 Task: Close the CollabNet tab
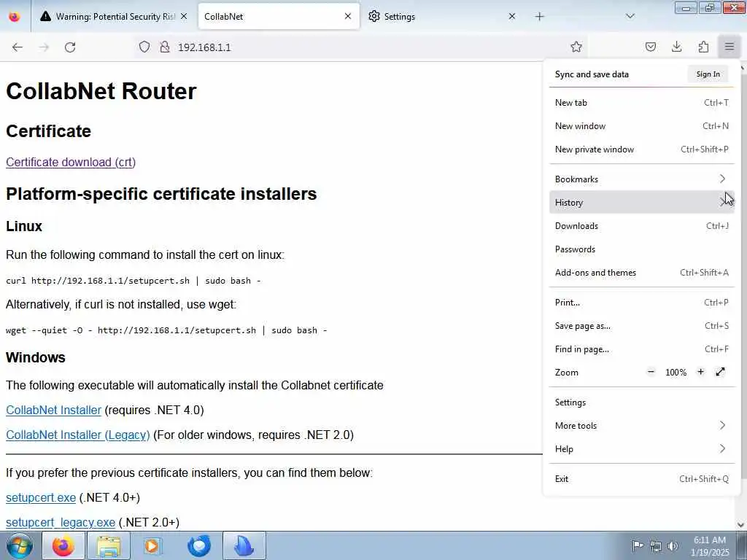point(348,16)
